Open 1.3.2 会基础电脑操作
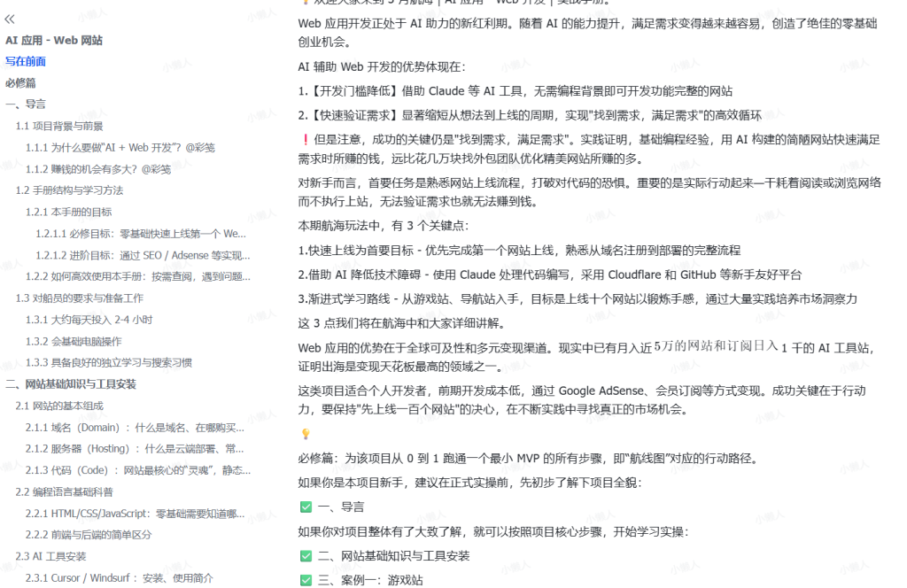 coord(74,341)
